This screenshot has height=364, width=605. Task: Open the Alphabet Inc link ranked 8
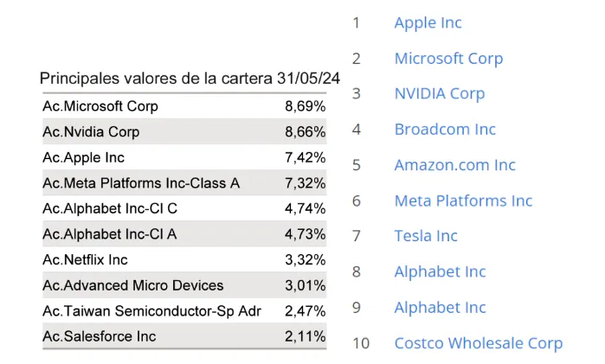440,271
